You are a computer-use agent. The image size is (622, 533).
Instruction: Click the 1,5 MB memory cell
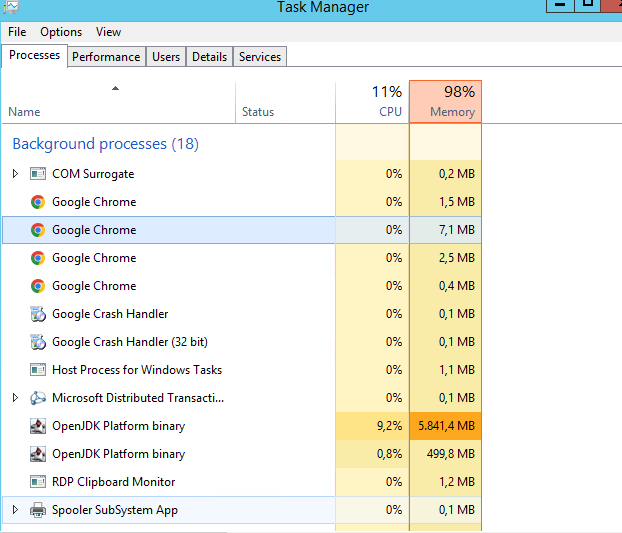tap(445, 202)
